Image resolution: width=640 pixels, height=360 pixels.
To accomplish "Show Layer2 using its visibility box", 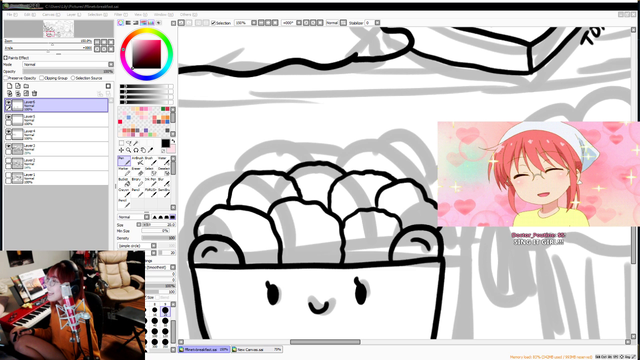I will [9, 161].
